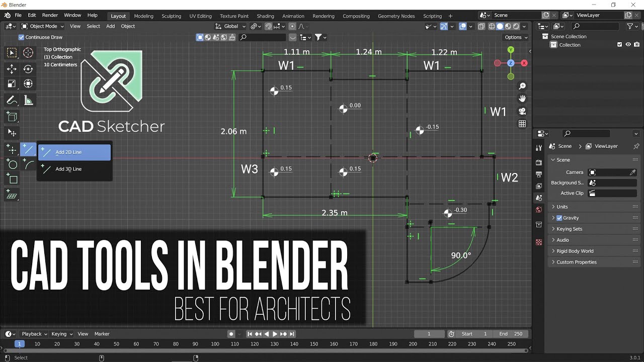644x362 pixels.
Task: Click the pan view hand icon
Action: click(x=522, y=99)
